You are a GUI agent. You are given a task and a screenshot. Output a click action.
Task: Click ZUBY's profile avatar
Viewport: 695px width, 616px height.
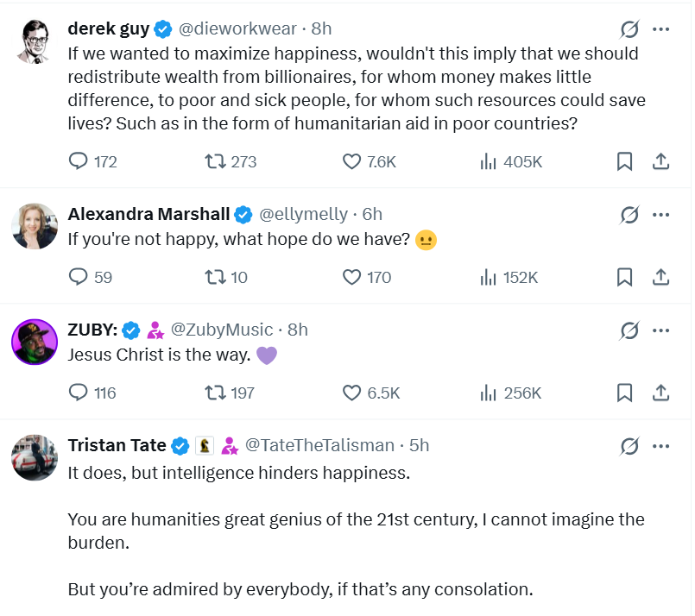[x=35, y=342]
